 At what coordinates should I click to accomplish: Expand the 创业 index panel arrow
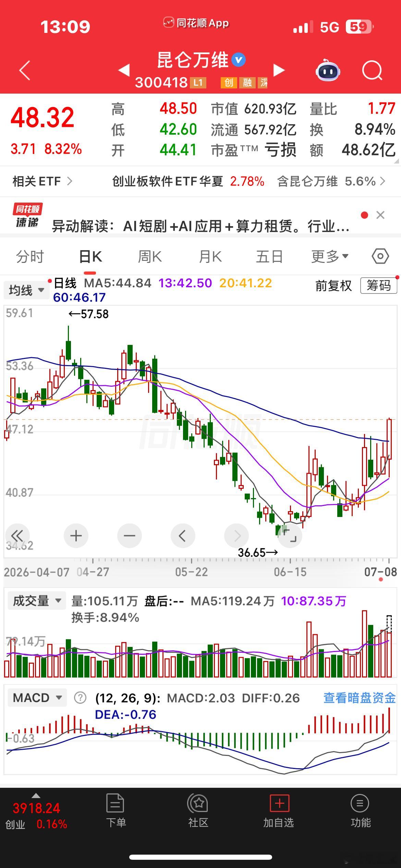(36, 796)
